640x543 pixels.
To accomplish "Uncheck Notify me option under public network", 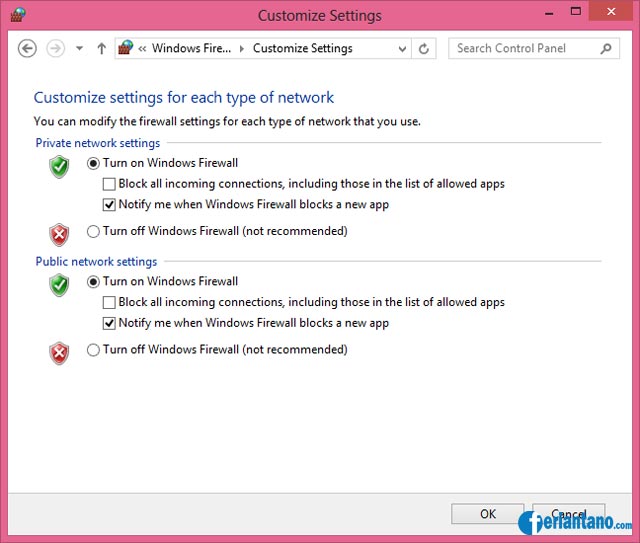I will [x=109, y=323].
